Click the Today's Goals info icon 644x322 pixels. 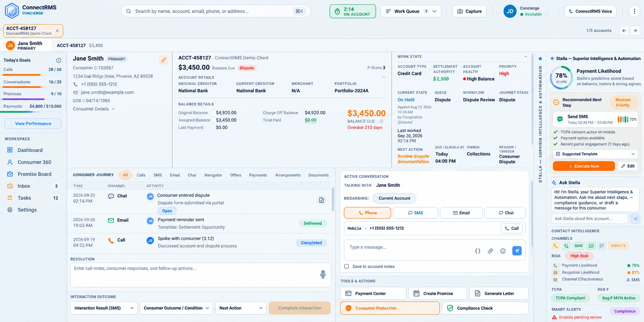pos(59,60)
